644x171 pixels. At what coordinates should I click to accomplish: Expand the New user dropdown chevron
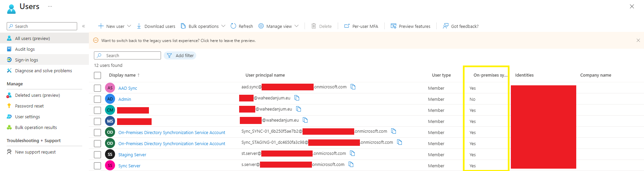[129, 26]
